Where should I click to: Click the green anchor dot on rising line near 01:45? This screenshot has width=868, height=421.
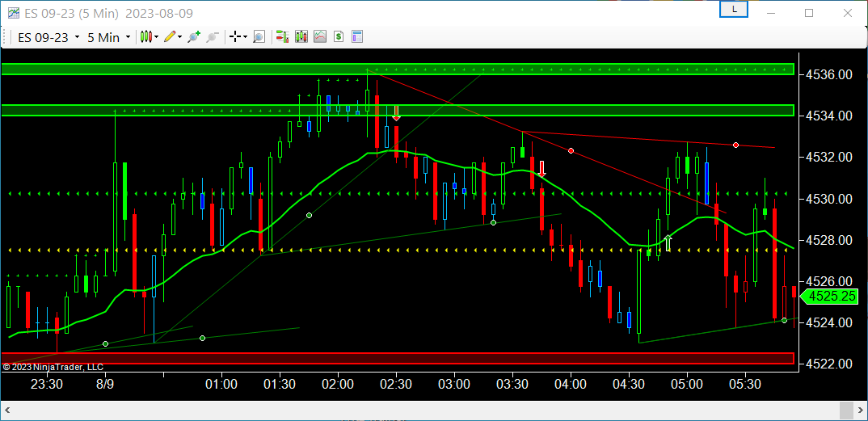[x=309, y=215]
